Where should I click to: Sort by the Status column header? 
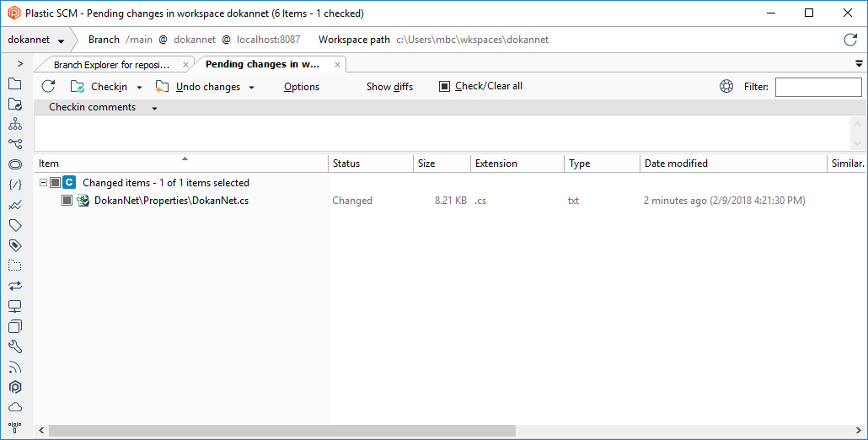[370, 164]
